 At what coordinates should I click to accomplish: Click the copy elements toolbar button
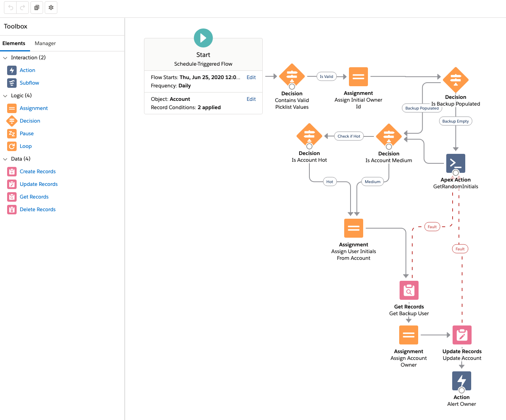[37, 8]
